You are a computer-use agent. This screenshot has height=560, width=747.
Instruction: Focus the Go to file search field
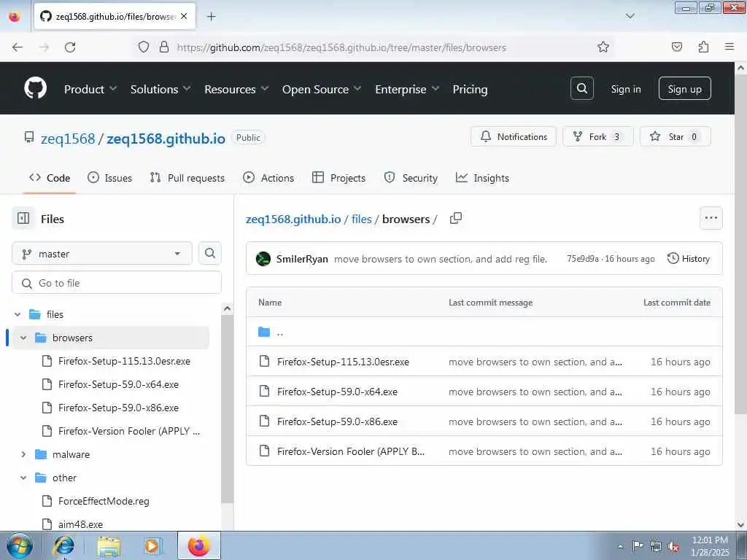coord(117,283)
